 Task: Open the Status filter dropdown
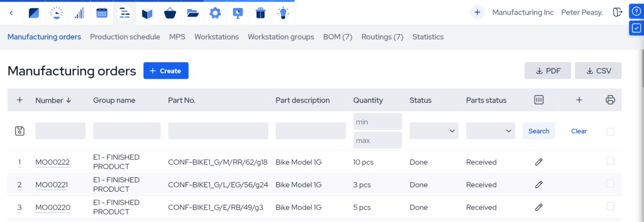click(434, 131)
